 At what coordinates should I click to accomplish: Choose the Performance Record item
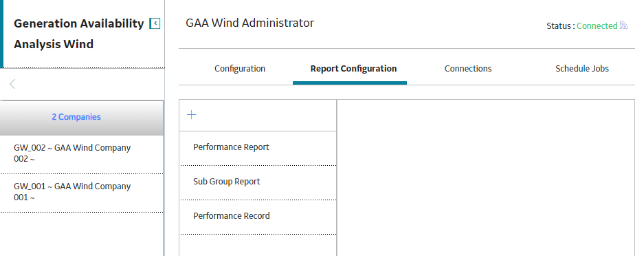[x=258, y=217]
